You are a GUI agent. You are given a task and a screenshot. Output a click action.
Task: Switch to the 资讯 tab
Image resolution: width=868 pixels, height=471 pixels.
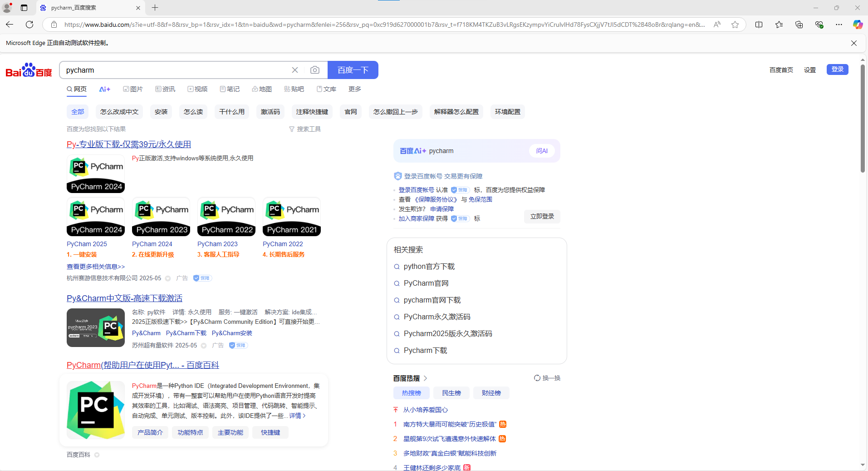pos(165,89)
